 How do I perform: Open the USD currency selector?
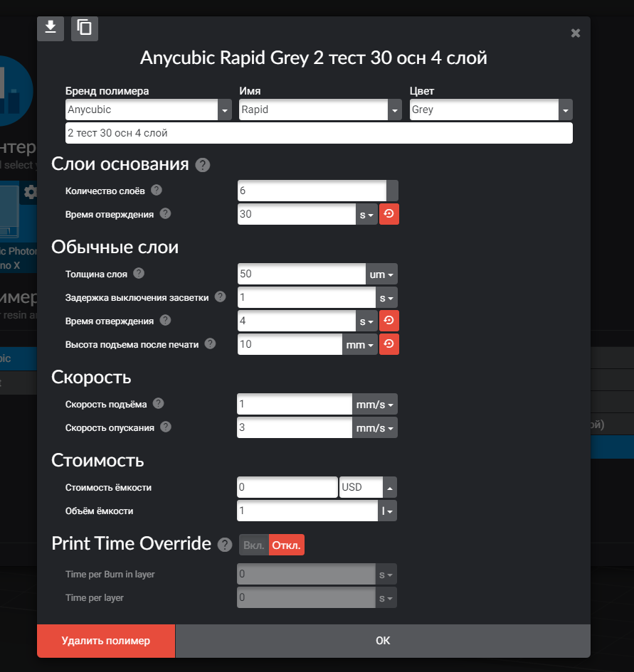point(368,487)
